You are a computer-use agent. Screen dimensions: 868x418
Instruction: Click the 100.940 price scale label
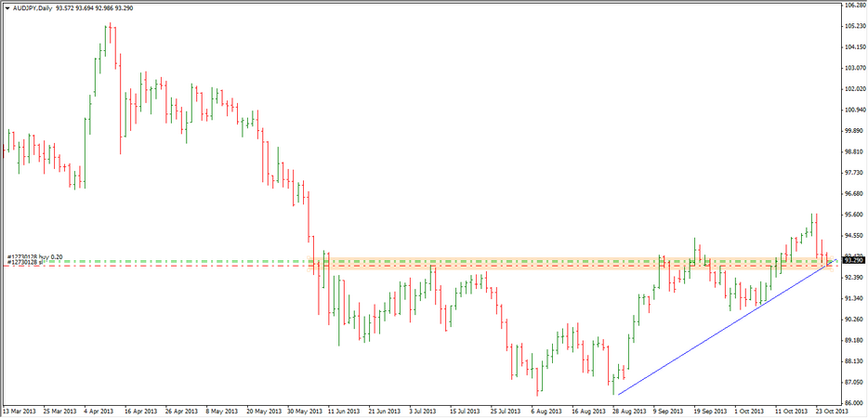click(854, 110)
